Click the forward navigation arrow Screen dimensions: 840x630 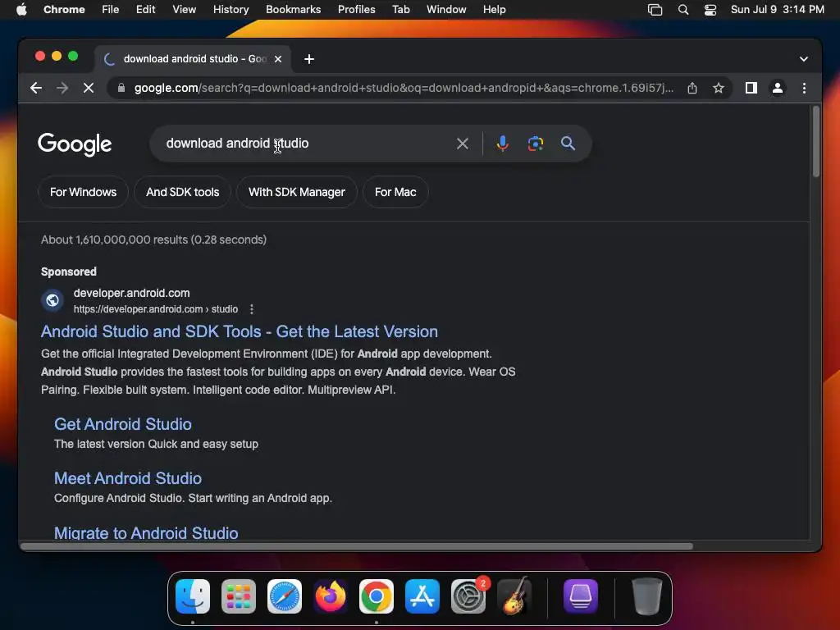click(x=62, y=88)
